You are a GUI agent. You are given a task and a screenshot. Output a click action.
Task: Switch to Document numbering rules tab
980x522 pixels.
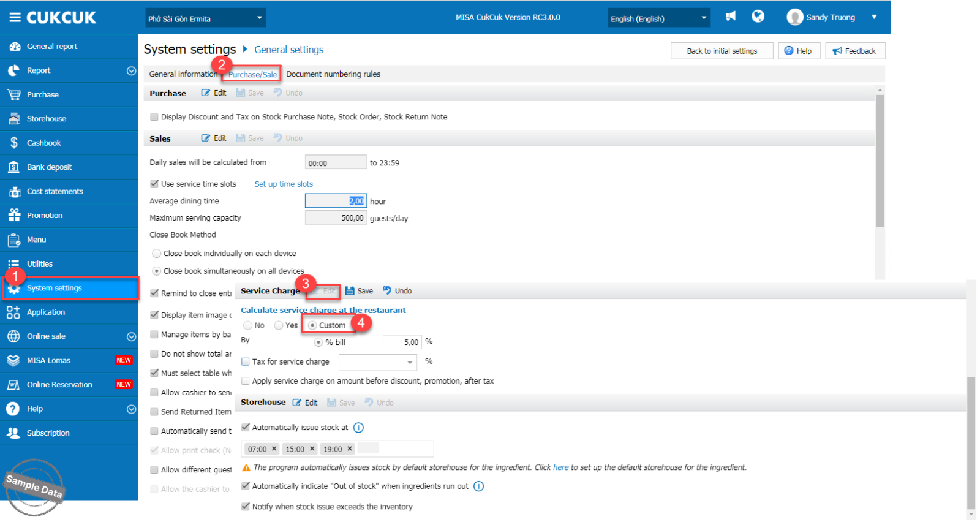pyautogui.click(x=333, y=74)
